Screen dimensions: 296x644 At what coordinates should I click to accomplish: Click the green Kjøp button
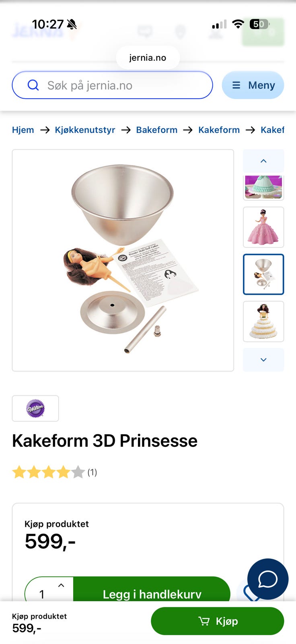point(218,621)
